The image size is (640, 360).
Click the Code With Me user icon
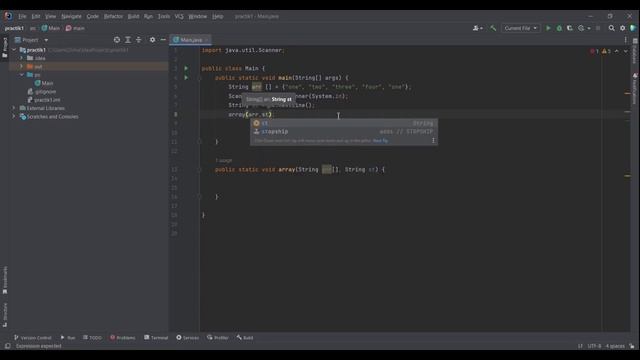coord(476,28)
